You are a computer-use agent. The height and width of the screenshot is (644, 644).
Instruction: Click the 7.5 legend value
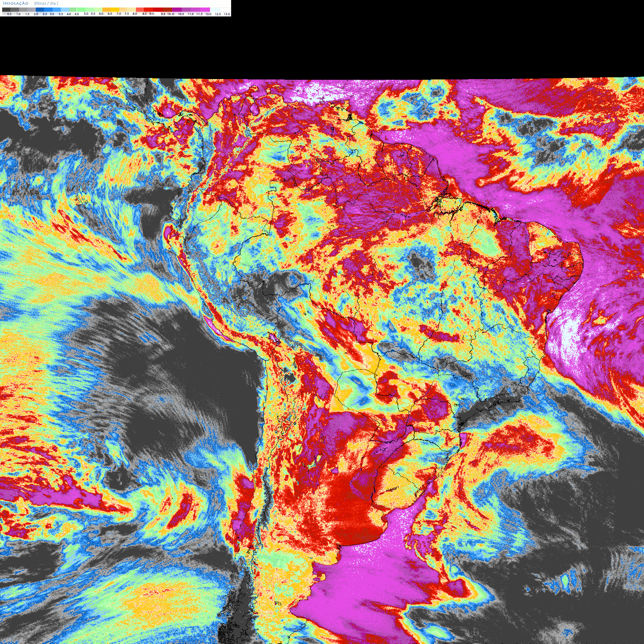tap(127, 14)
